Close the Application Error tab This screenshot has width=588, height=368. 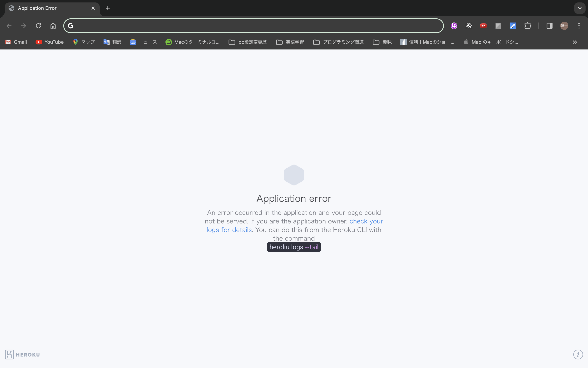tap(93, 8)
